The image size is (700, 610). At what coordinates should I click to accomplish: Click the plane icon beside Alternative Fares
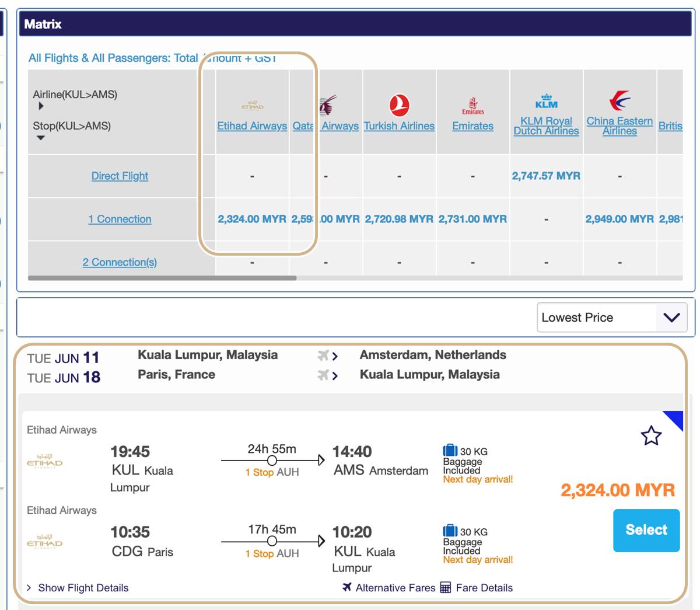pos(347,587)
